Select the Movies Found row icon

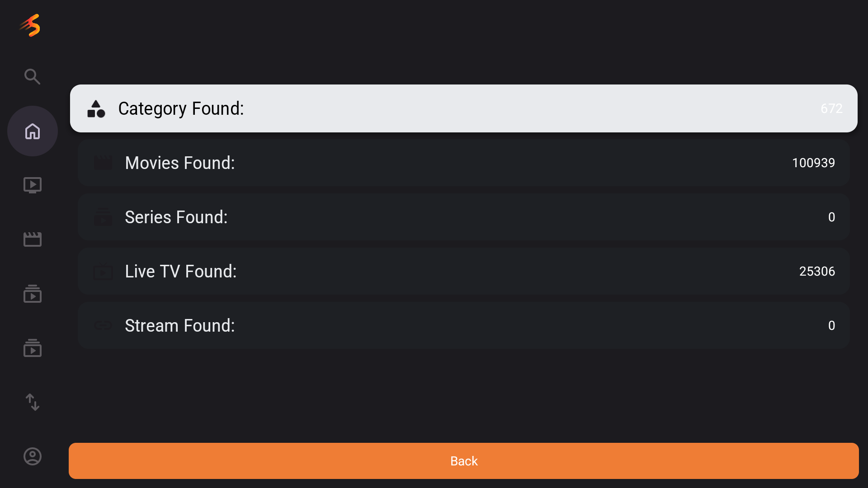click(x=103, y=163)
